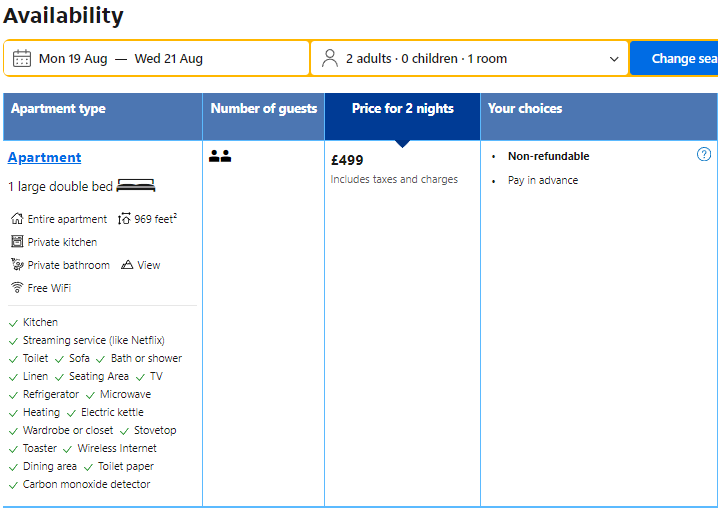Click the Change search button

tap(676, 59)
